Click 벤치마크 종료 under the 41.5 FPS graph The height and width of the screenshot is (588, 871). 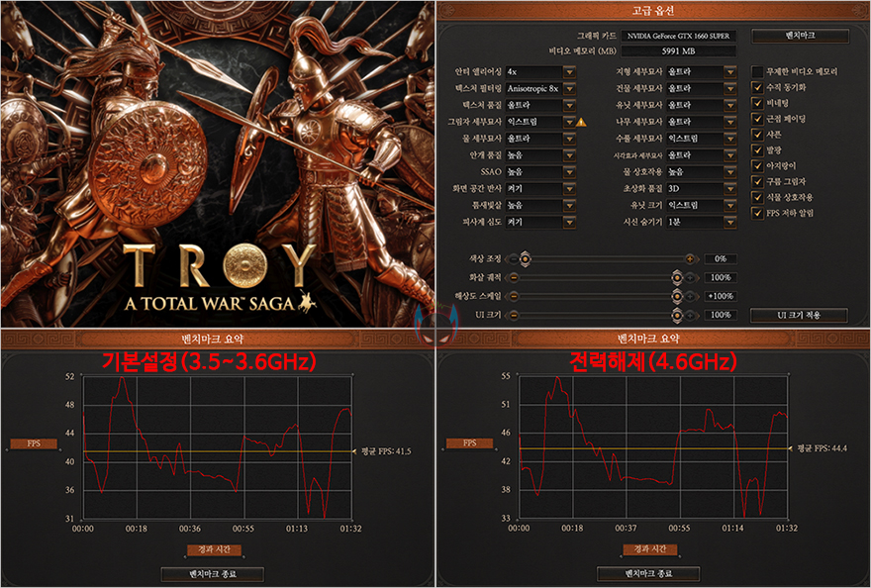212,573
